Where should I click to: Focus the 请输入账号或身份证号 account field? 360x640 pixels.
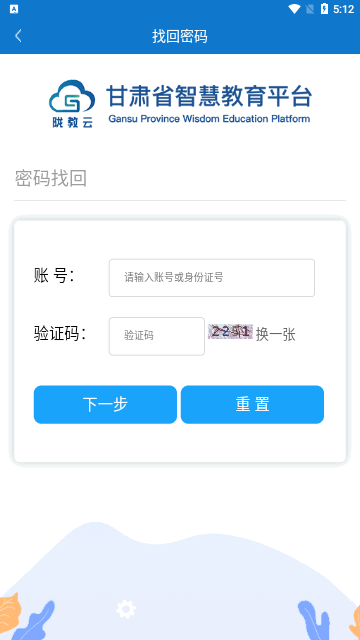[x=211, y=278]
